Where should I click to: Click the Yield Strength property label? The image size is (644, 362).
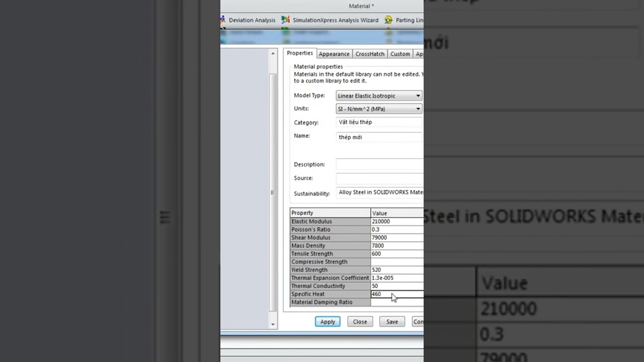click(x=309, y=269)
